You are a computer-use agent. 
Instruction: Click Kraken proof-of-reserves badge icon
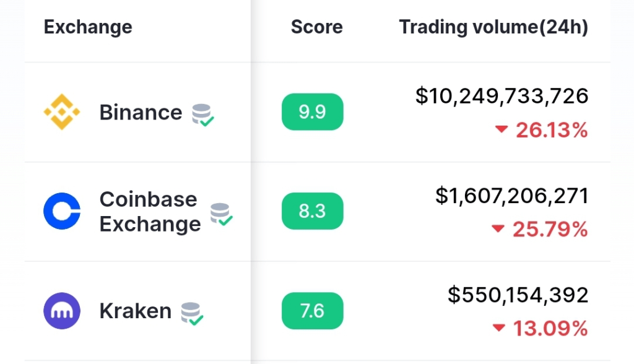point(192,314)
